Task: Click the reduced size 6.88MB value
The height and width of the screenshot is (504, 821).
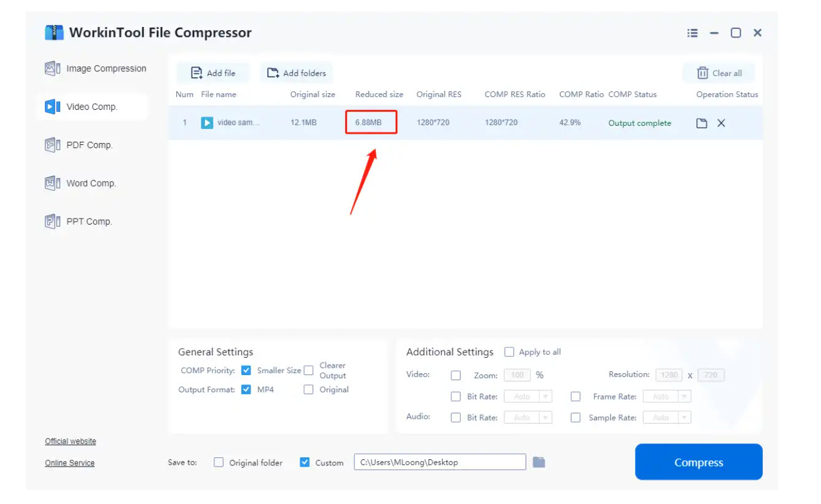Action: (x=368, y=123)
